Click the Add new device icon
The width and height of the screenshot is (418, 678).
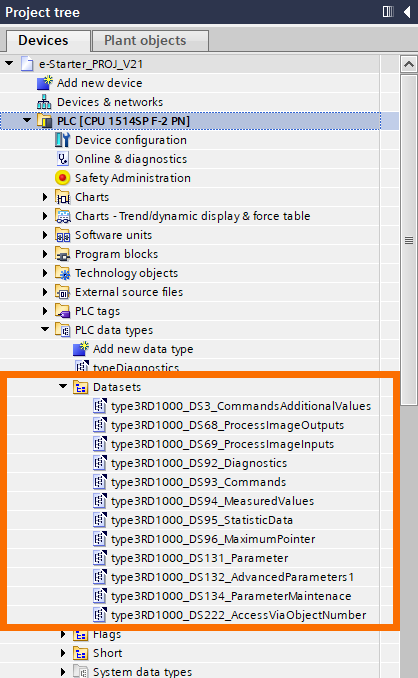(45, 83)
